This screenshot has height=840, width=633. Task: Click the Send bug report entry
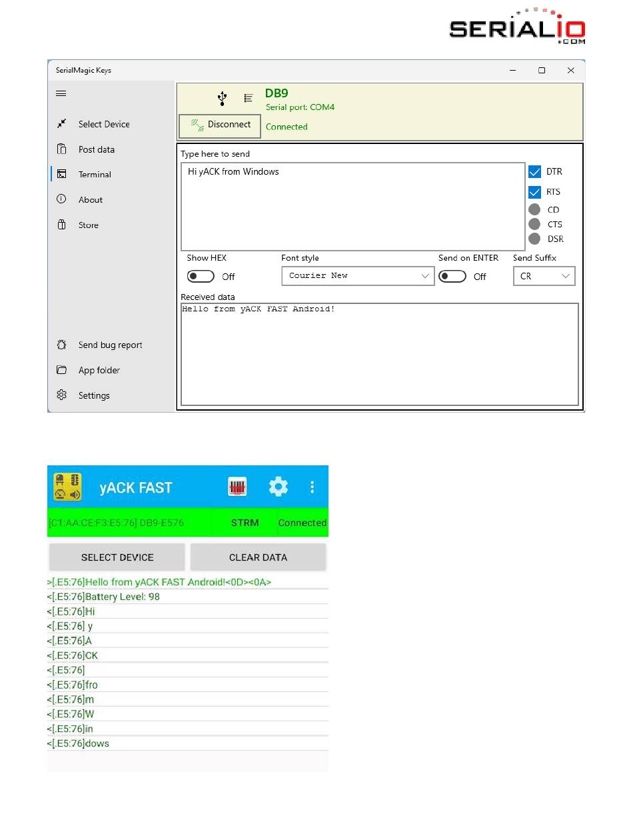(x=111, y=345)
